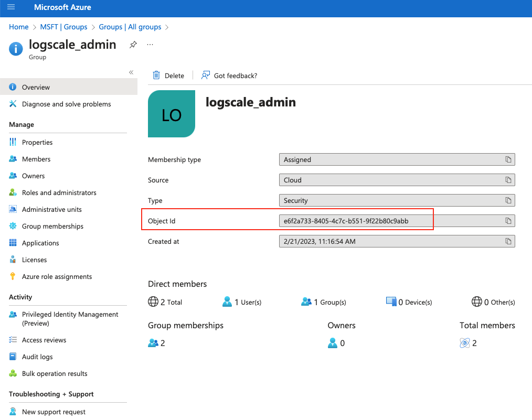Viewport: 532px width, 420px height.
Task: Navigate to Groups | All groups breadcrumb
Action: coord(131,27)
